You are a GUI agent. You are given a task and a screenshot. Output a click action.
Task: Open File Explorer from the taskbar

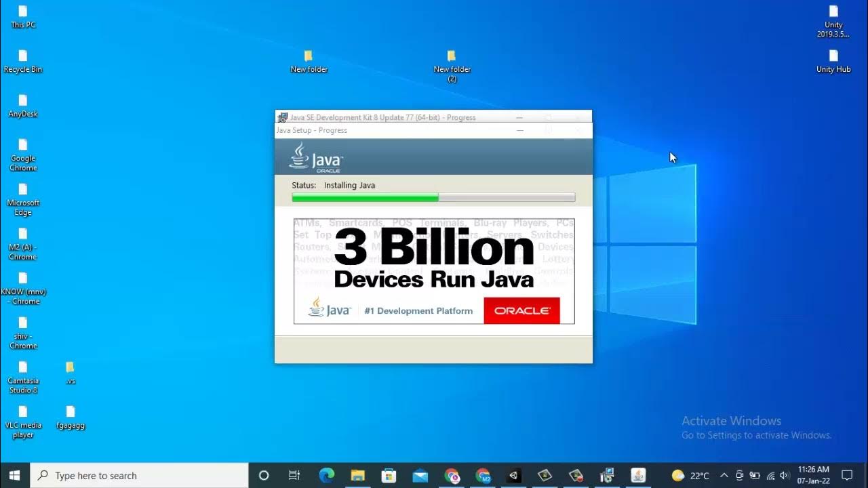click(x=358, y=475)
